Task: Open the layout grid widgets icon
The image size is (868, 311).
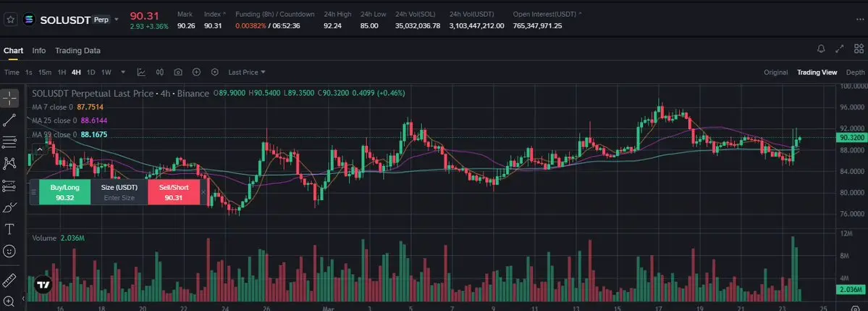Action: (857, 49)
